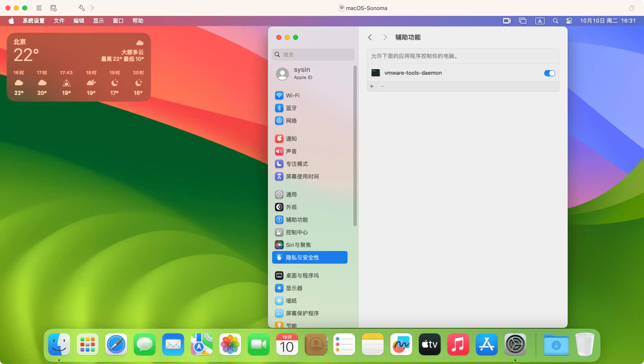Click Wi-Fi settings icon
Screen dimensions: 644x364
(279, 95)
